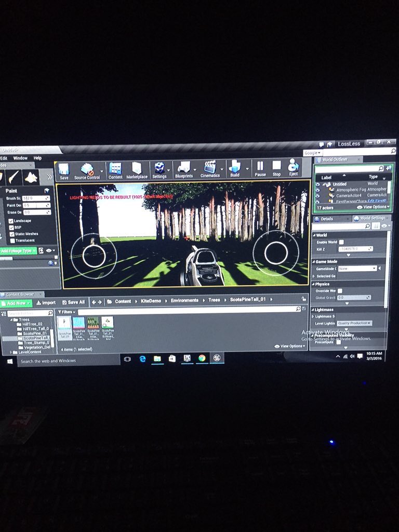This screenshot has width=399, height=532.
Task: Open the Help menu
Action: click(37, 158)
